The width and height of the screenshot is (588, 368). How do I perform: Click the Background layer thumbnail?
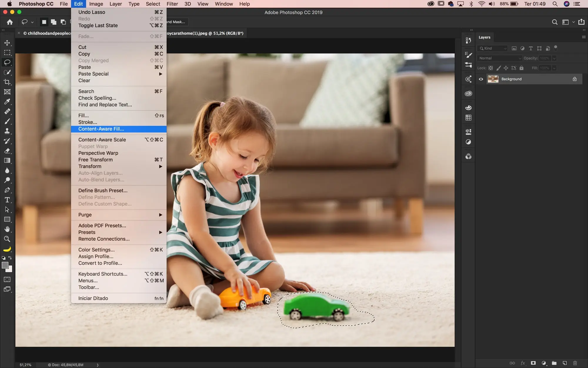[x=493, y=79]
